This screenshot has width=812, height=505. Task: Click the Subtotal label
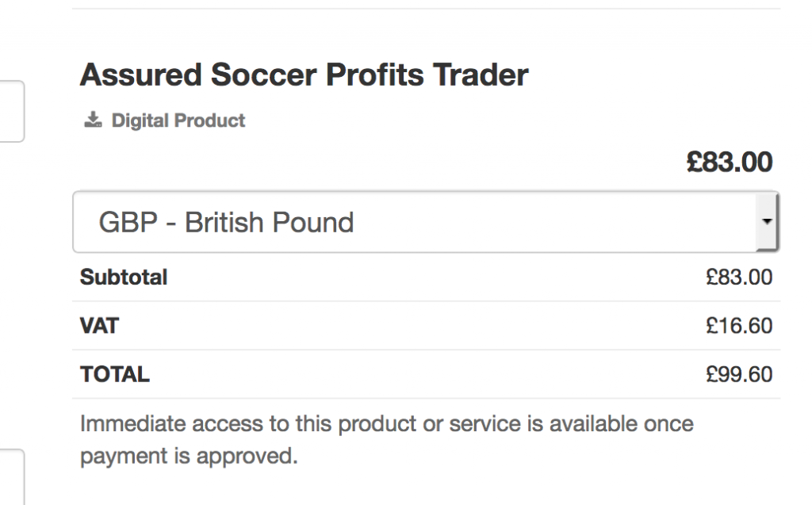[124, 277]
